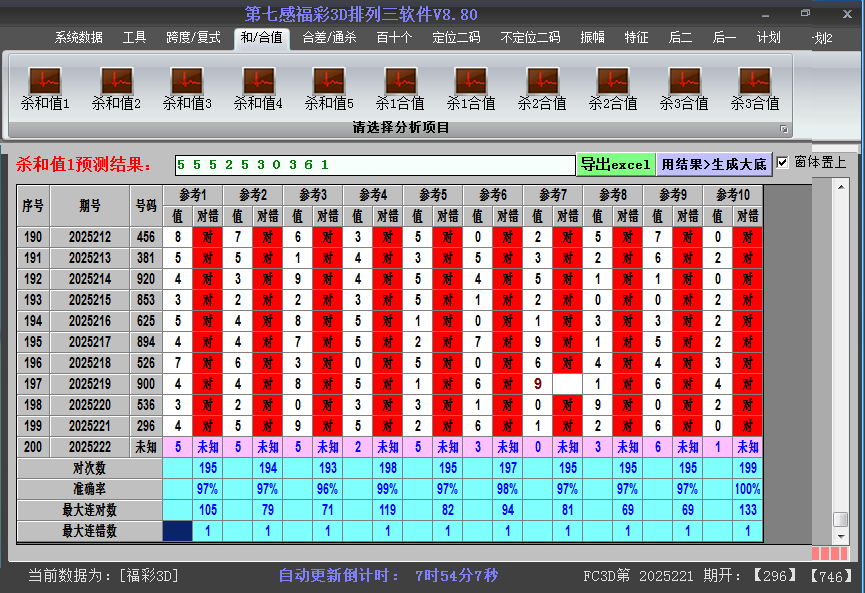This screenshot has width=865, height=593.
Task: Open the 杀和值1 analysis icon
Action: point(45,81)
